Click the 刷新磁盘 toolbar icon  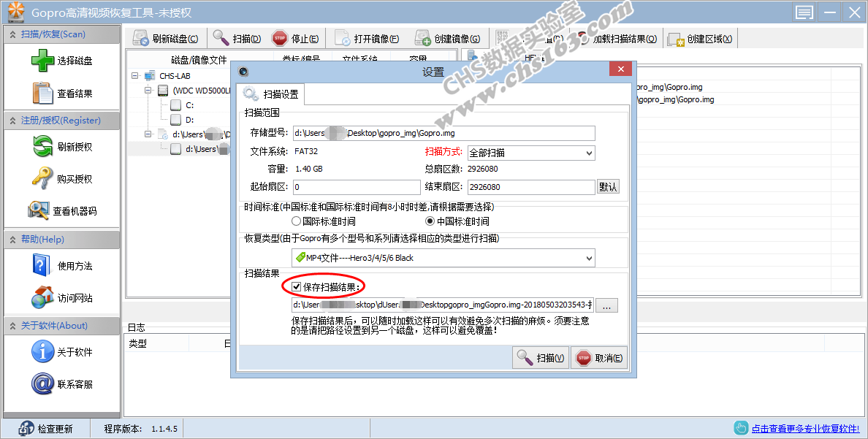tap(141, 38)
